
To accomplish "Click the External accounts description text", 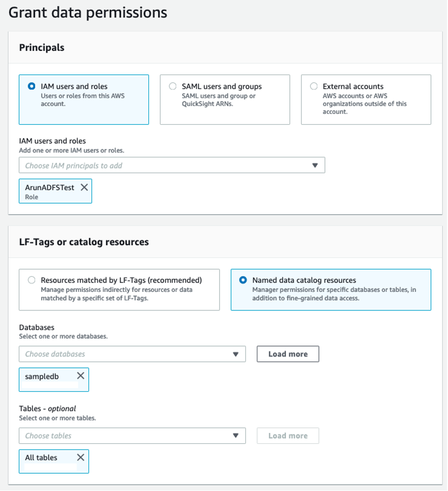I will tap(365, 104).
